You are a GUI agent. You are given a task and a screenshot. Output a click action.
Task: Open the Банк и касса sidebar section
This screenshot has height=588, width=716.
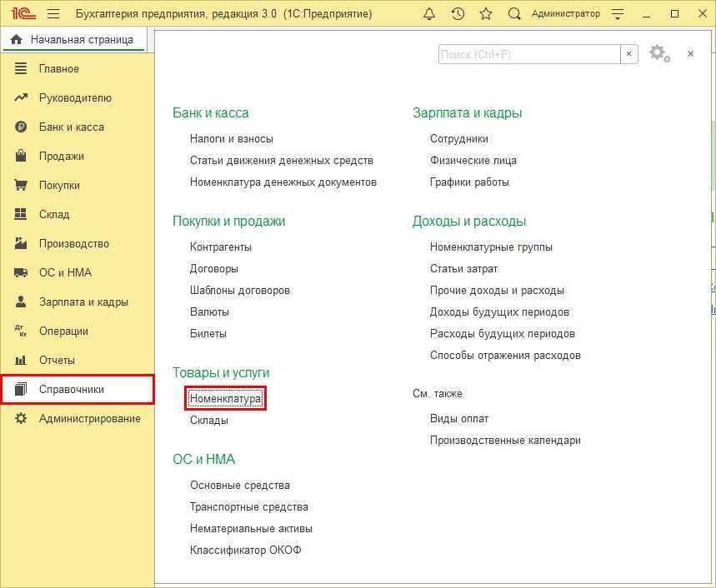[x=71, y=127]
